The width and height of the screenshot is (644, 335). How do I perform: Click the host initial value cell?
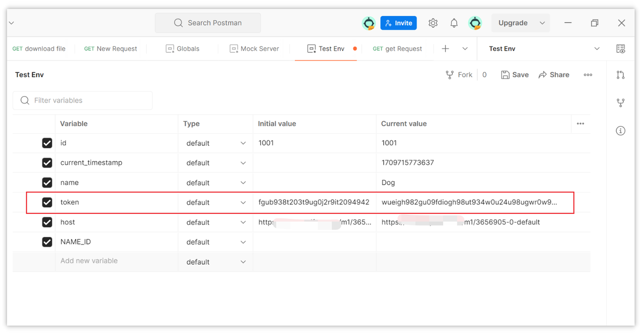click(x=314, y=222)
